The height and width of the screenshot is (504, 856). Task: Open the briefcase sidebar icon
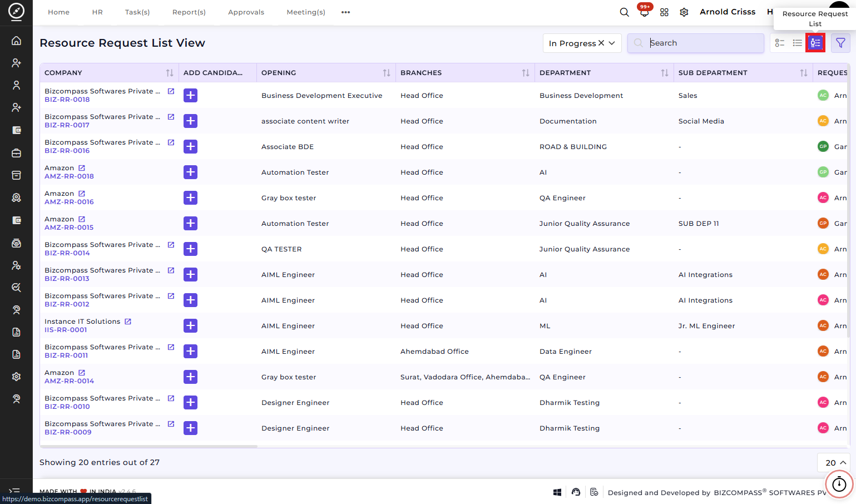[17, 153]
